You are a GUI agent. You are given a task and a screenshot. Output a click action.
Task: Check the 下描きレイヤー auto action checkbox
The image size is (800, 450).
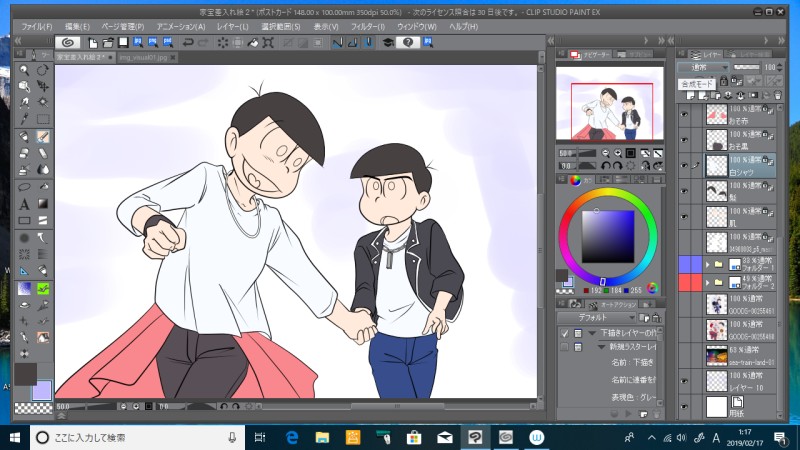(x=564, y=333)
